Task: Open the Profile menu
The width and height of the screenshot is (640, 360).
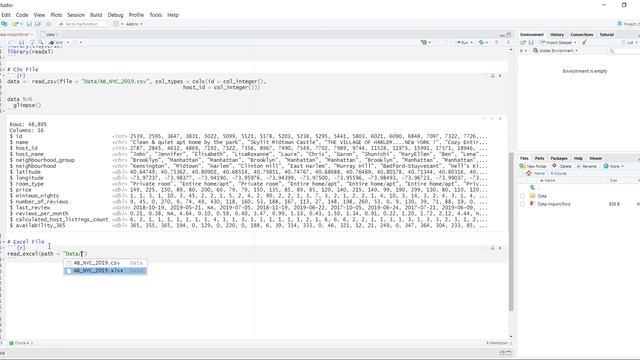Action: [x=136, y=15]
